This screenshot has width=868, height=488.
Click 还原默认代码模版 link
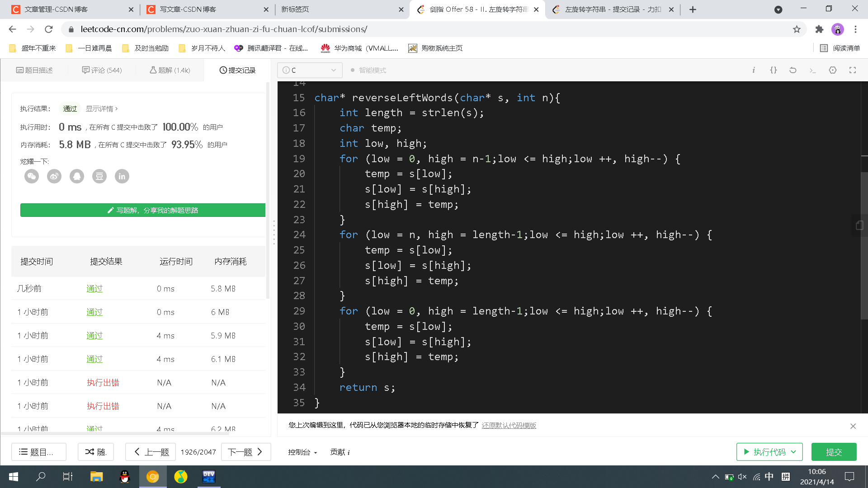(509, 426)
